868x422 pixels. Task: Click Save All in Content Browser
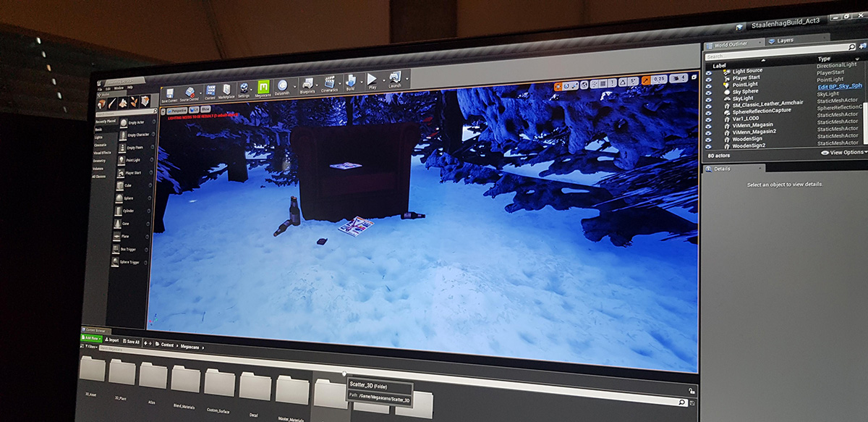point(132,342)
